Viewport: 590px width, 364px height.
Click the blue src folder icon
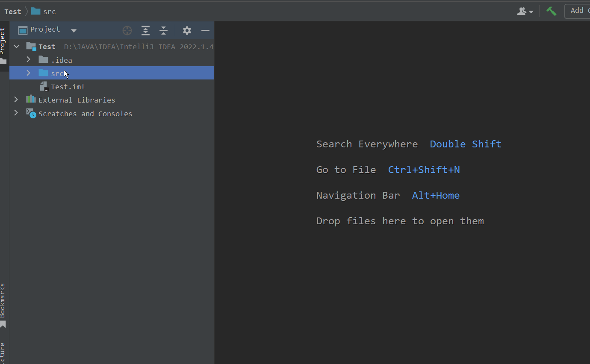coord(43,73)
